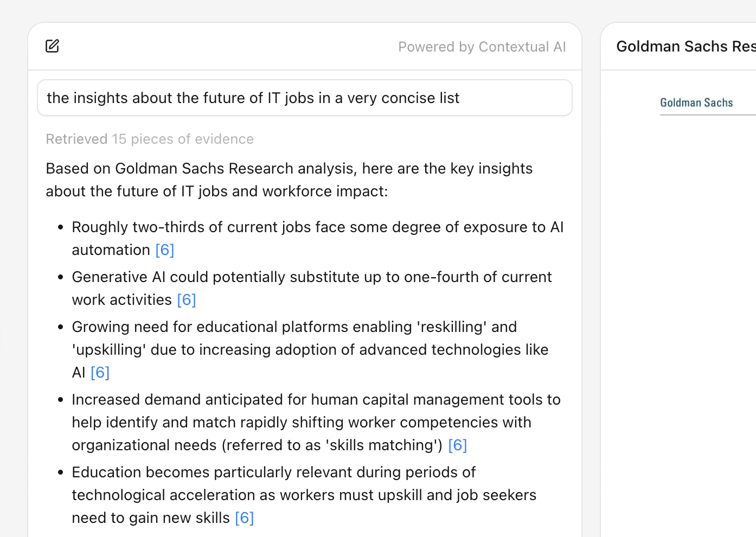Select the bullet starting Education becomes particularly relevant
This screenshot has width=756, height=537.
(x=304, y=495)
